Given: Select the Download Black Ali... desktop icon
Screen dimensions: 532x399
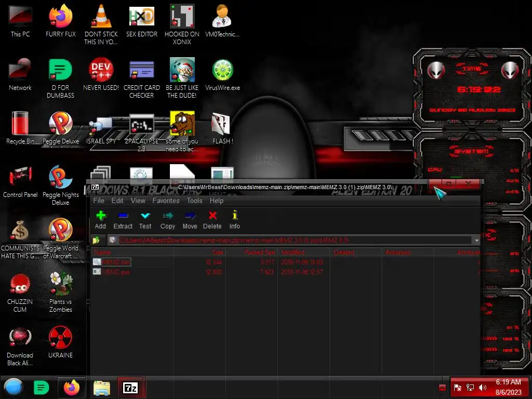Looking at the screenshot, I should 20,346.
